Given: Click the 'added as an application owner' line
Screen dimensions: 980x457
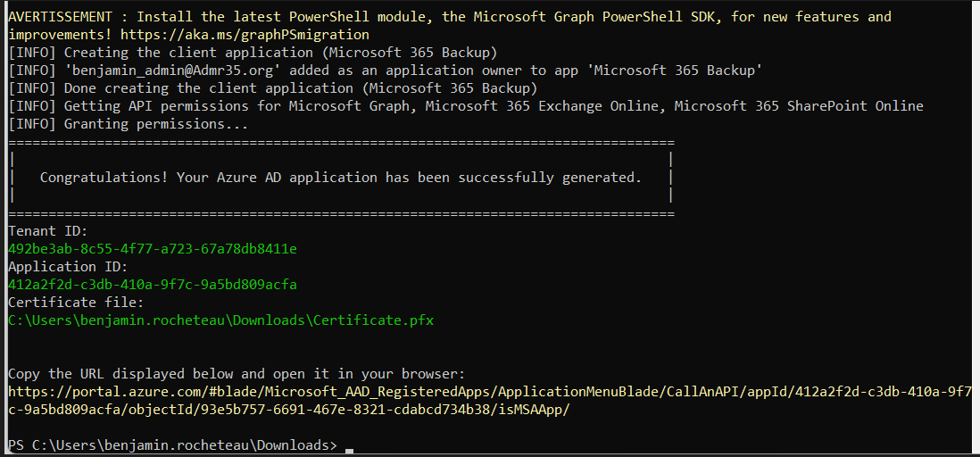Looking at the screenshot, I should coord(385,71).
